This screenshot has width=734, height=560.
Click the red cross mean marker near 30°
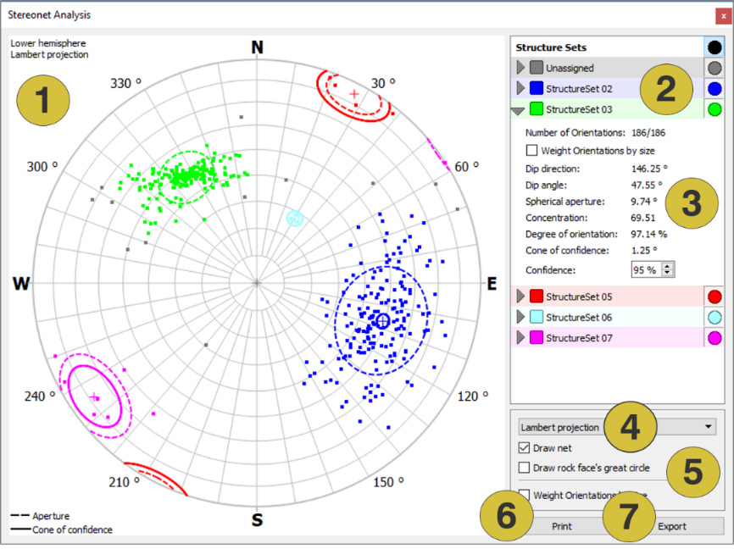point(354,94)
